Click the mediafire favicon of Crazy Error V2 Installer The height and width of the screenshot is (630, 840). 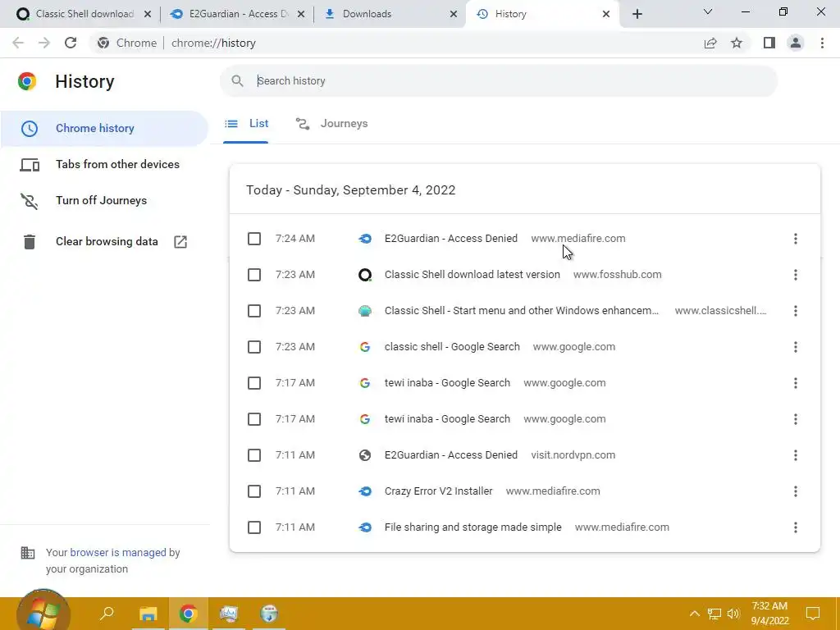[365, 491]
